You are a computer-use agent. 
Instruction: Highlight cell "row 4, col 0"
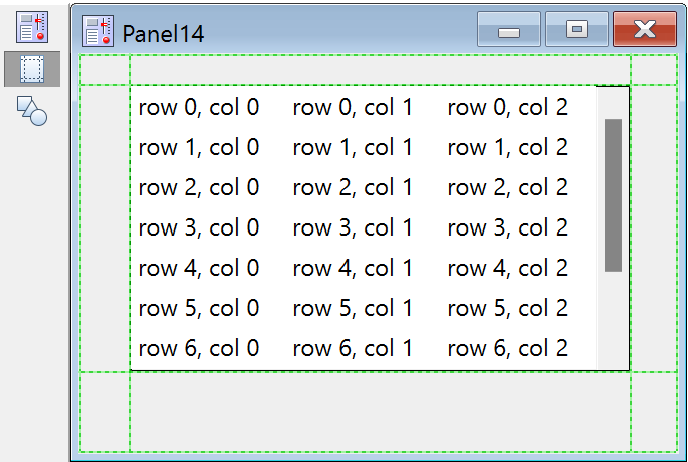coord(199,268)
